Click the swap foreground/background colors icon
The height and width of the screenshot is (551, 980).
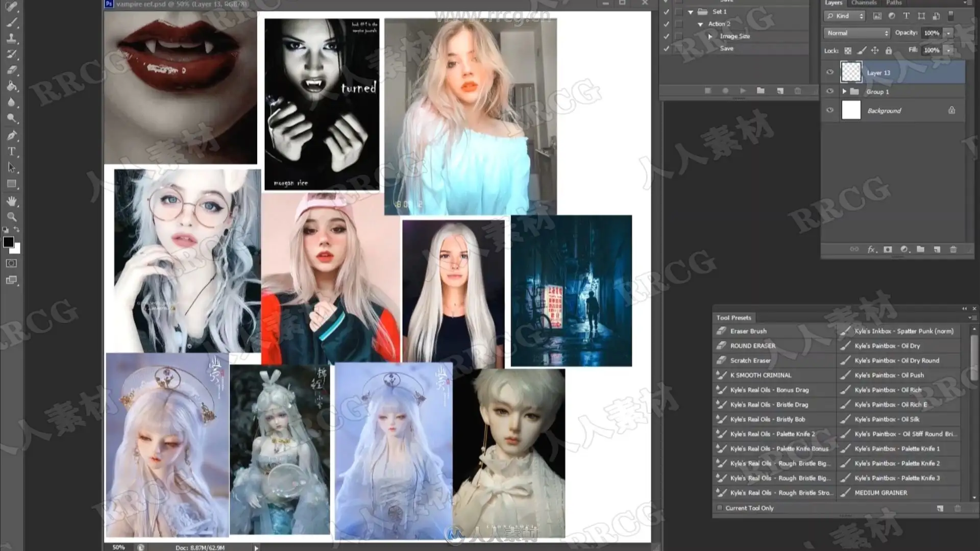click(x=17, y=230)
